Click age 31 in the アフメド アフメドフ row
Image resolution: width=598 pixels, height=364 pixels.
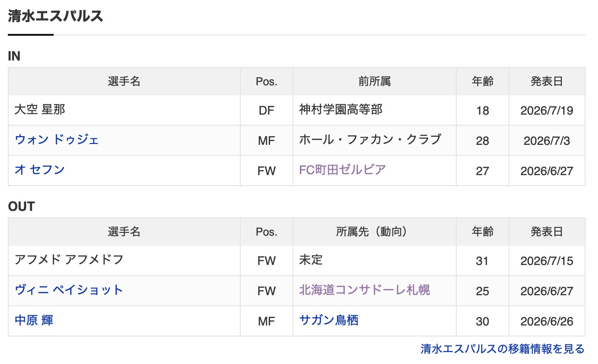pyautogui.click(x=482, y=261)
